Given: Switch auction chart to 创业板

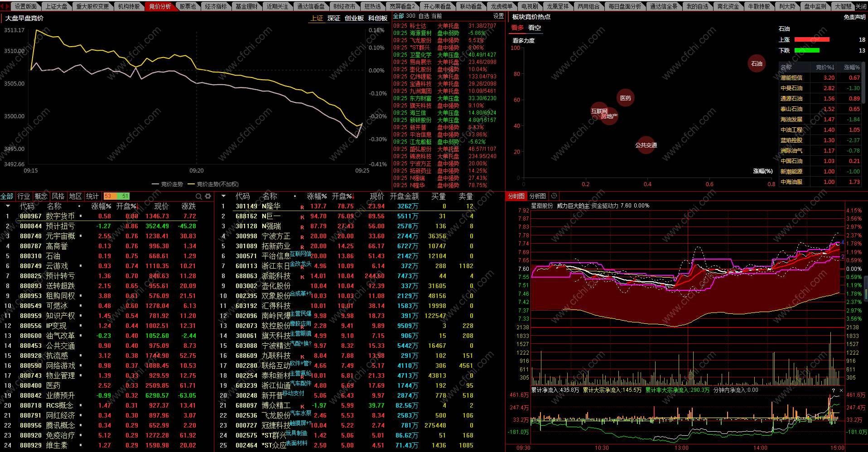Looking at the screenshot, I should pos(354,18).
